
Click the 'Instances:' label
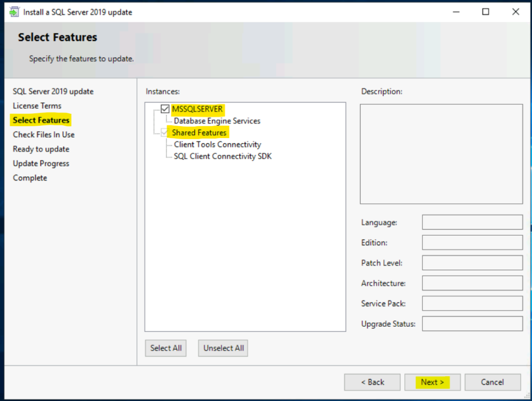click(x=163, y=91)
